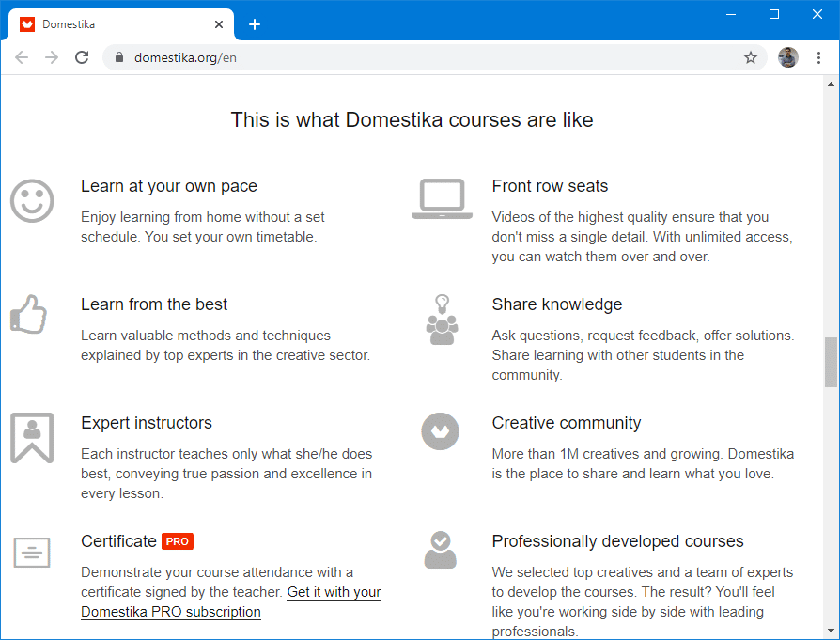Screen dimensions: 840x640
Task: Click the scrollbar down arrow
Action: [x=831, y=631]
